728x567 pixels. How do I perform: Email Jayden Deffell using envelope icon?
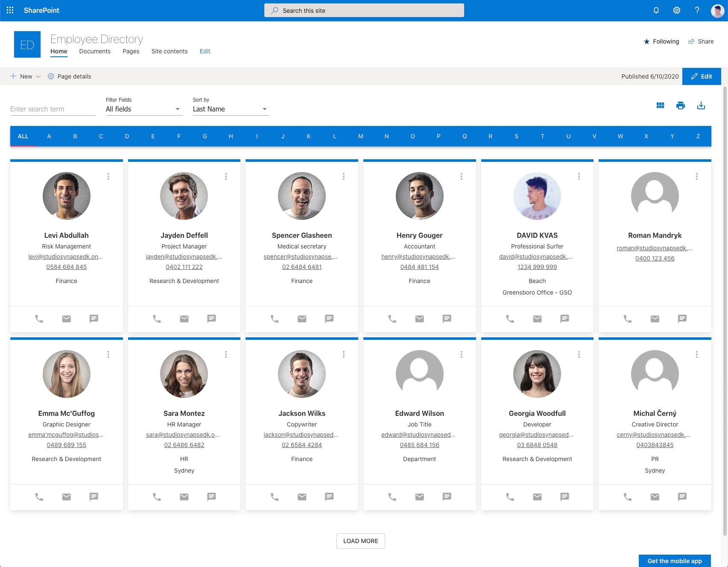point(184,319)
